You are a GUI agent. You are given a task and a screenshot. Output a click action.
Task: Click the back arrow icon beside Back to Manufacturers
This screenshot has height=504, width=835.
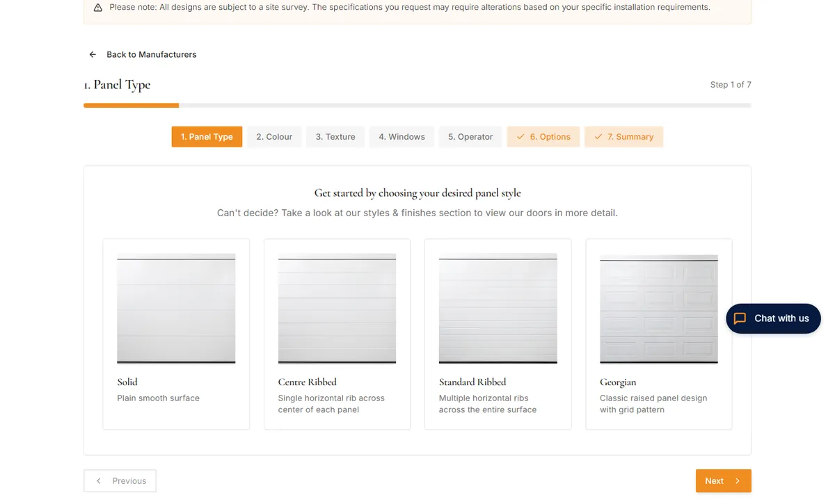click(x=93, y=54)
